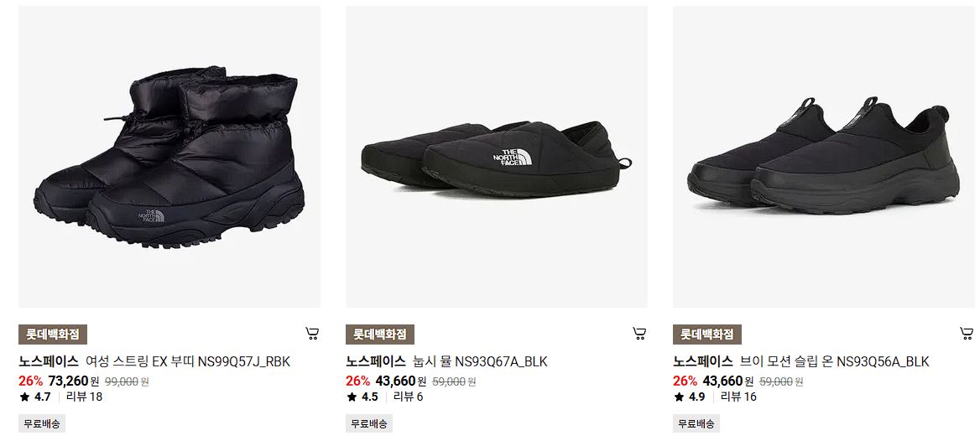Image resolution: width=980 pixels, height=446 pixels.
Task: Add 브이 모션 슬립 온 to cart
Action: point(967,334)
